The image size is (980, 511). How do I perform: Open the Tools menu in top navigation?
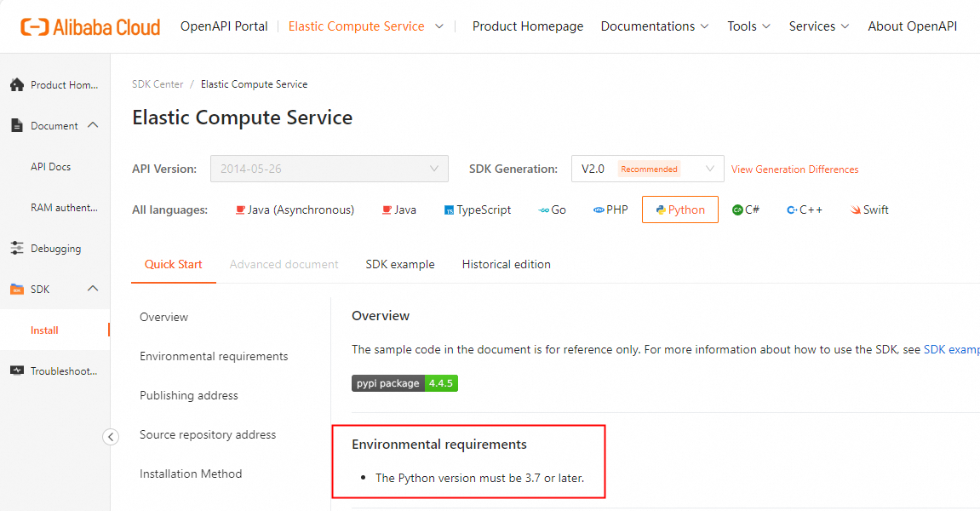748,26
